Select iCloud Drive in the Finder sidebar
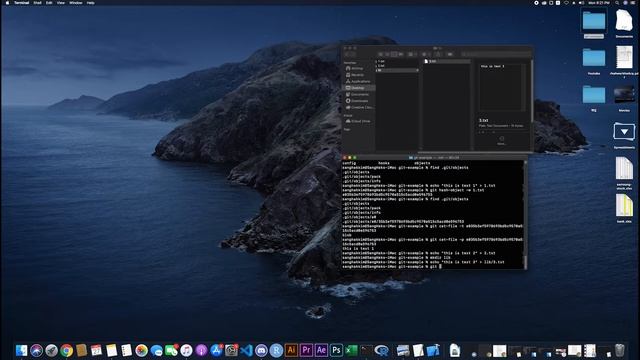The width and height of the screenshot is (640, 360). tap(359, 121)
